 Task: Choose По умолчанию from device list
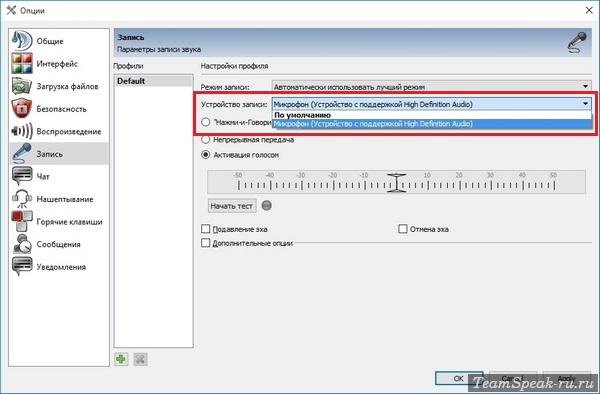(432, 115)
